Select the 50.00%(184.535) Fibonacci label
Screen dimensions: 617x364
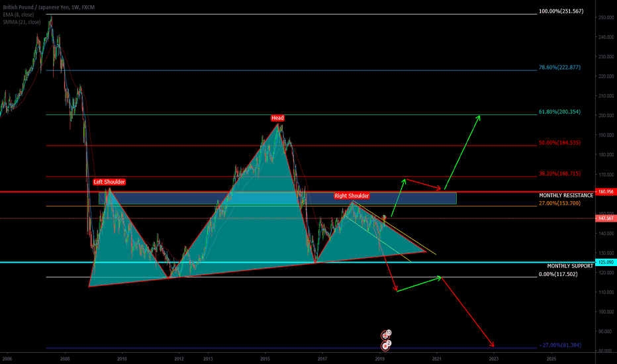(559, 142)
